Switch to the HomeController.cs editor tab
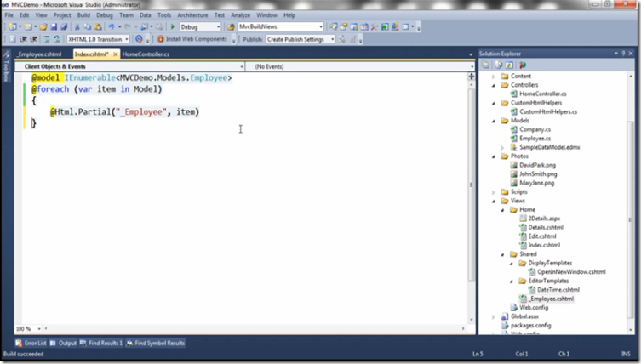This screenshot has width=641, height=364. click(146, 54)
